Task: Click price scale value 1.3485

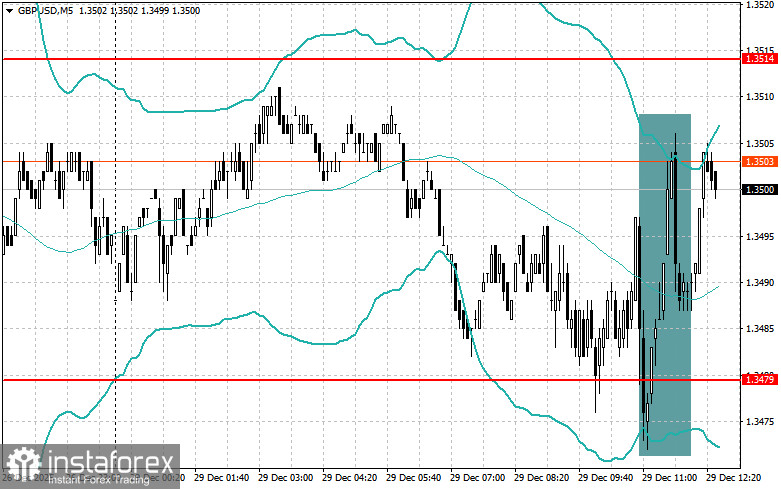Action: [760, 329]
